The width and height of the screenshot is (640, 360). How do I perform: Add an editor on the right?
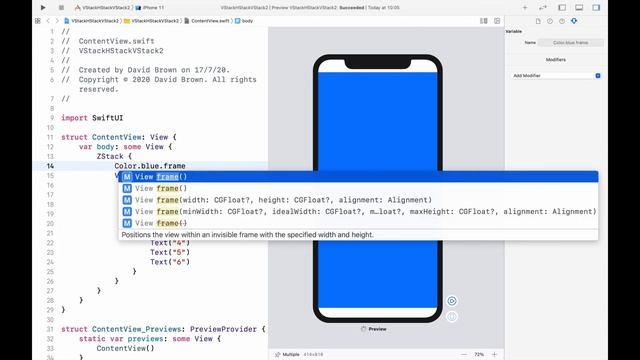coord(497,21)
